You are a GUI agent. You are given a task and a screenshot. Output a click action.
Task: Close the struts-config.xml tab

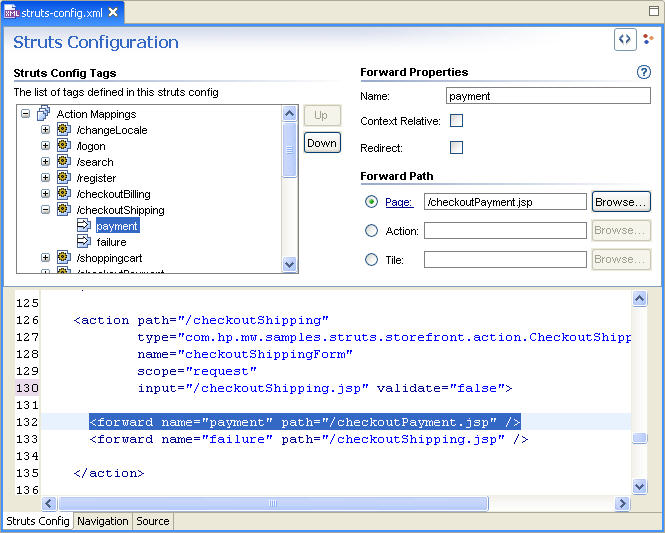point(113,12)
